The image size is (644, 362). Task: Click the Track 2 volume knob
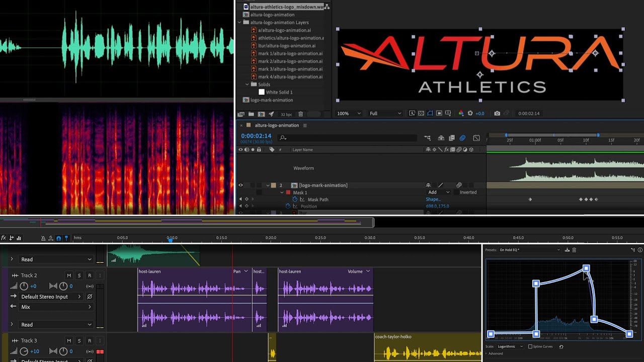pyautogui.click(x=24, y=286)
